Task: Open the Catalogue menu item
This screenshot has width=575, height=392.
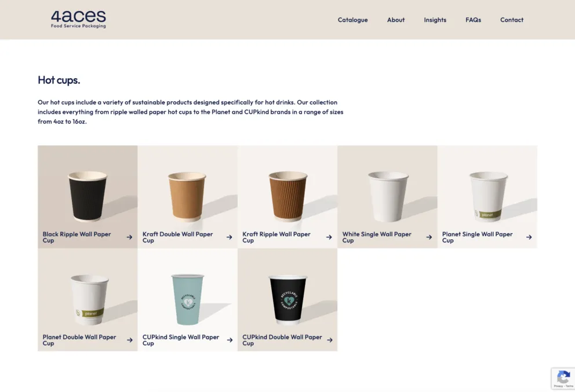Action: coord(353,20)
